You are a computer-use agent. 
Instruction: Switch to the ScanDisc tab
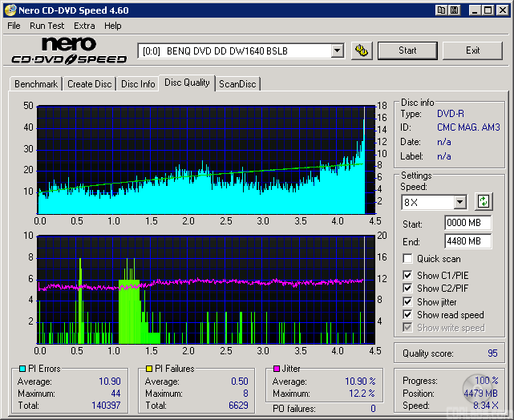click(238, 84)
